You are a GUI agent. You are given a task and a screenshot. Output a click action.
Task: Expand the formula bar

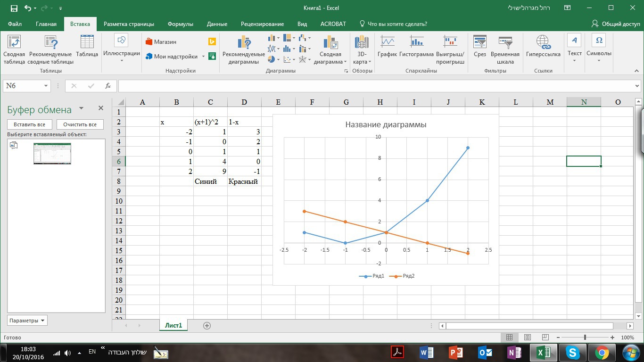637,86
